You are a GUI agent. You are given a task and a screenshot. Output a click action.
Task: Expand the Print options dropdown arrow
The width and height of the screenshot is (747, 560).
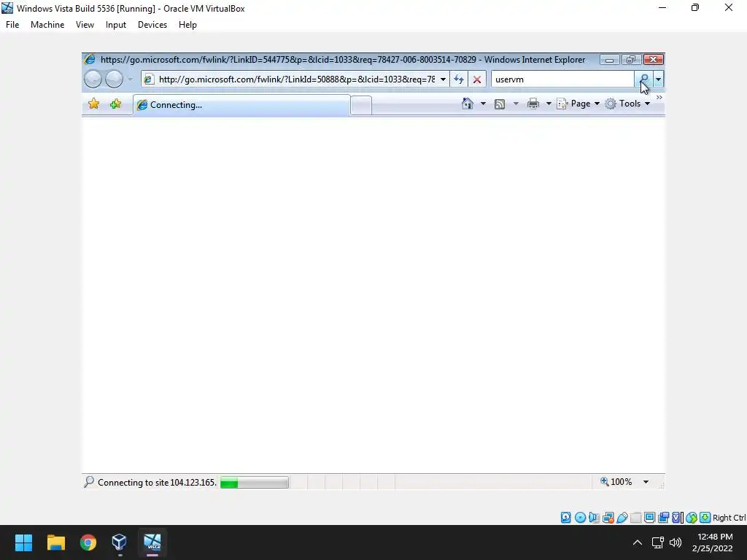[549, 104]
